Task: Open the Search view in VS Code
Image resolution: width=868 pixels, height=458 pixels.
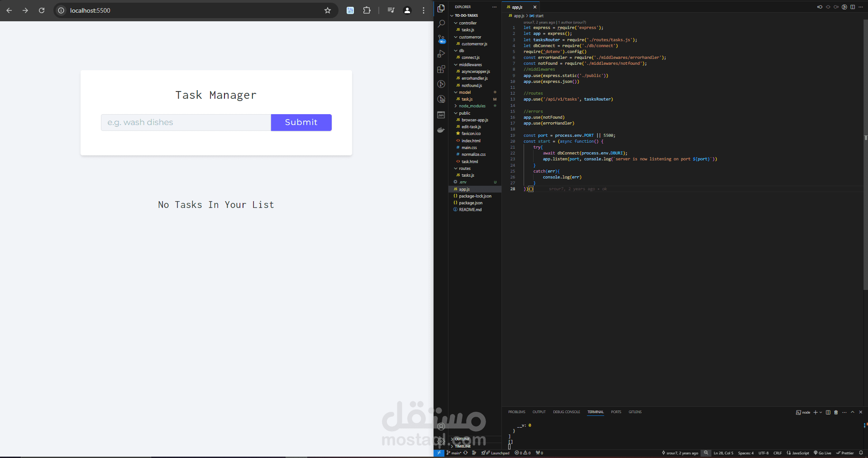Action: [441, 24]
